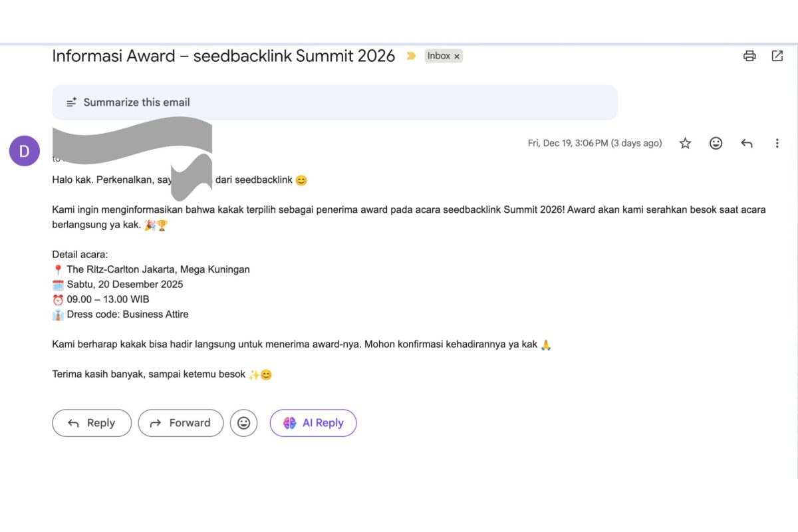Image resolution: width=798 pixels, height=532 pixels.
Task: Click the round emoji button beside Forward
Action: click(x=243, y=423)
